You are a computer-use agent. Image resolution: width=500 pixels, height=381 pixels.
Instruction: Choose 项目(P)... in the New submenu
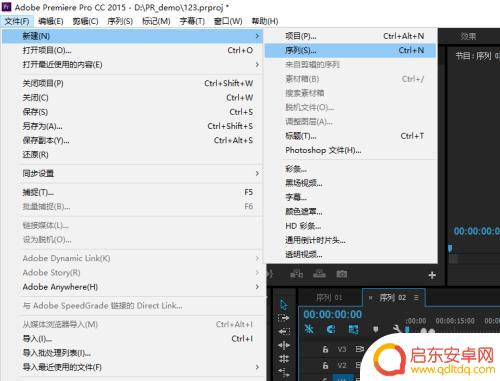(x=350, y=36)
